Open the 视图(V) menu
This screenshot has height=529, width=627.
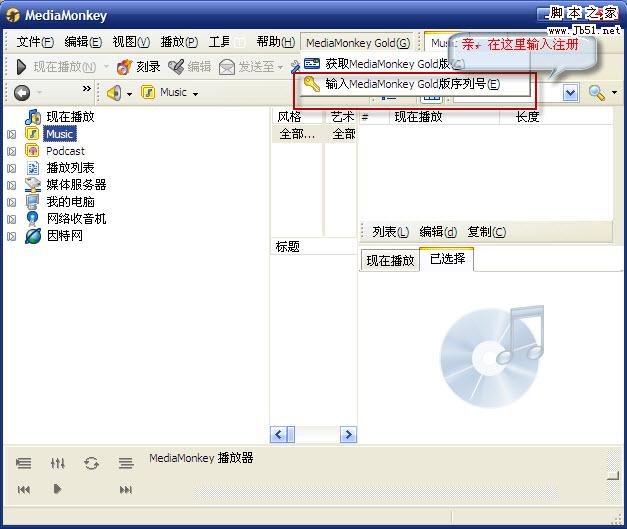click(131, 42)
